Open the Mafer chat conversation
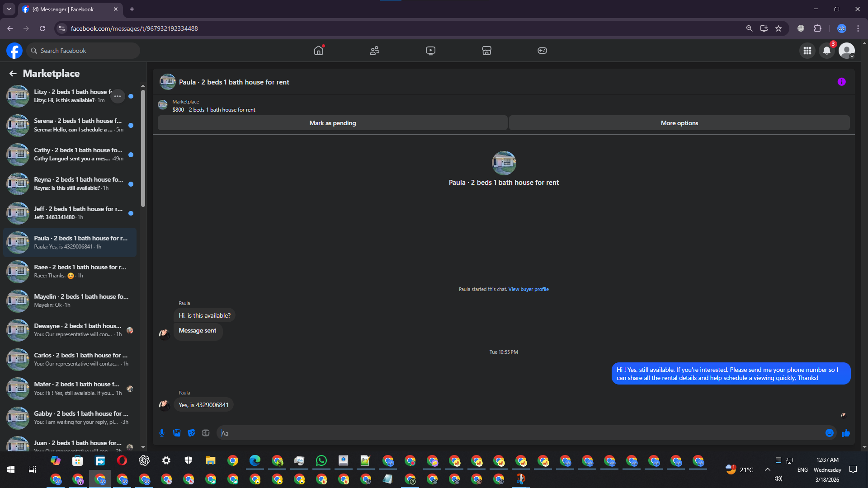The image size is (868, 488). [70, 389]
